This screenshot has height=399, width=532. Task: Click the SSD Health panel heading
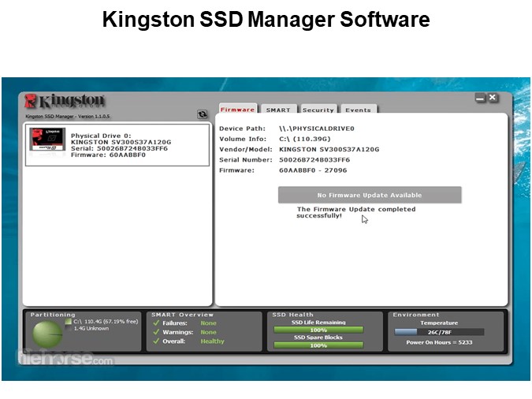point(292,315)
